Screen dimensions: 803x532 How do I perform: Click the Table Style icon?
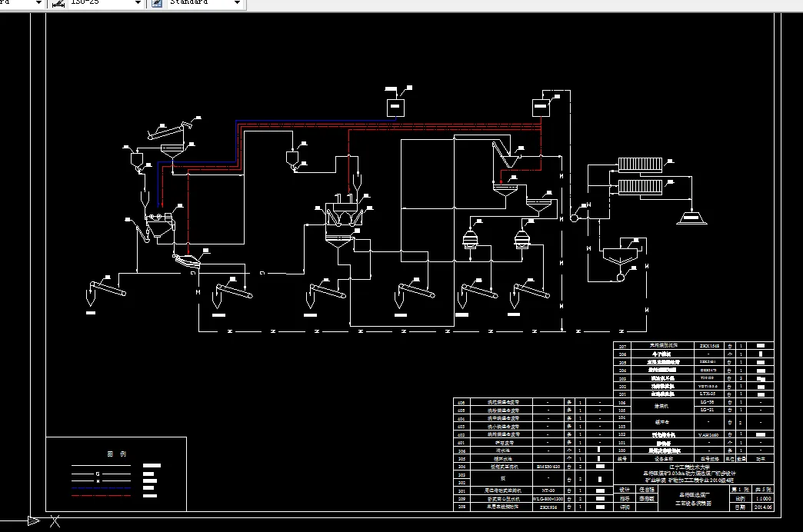tap(157, 4)
